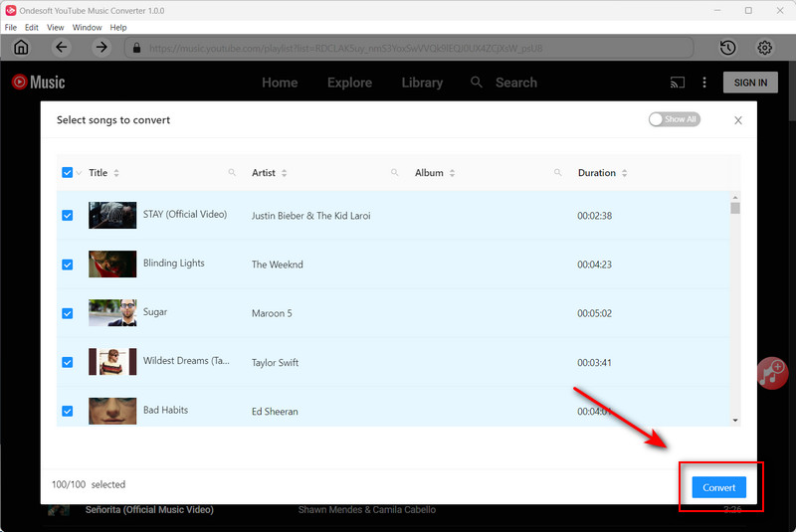Switch to the Home tab
This screenshot has height=532, width=796.
click(280, 83)
